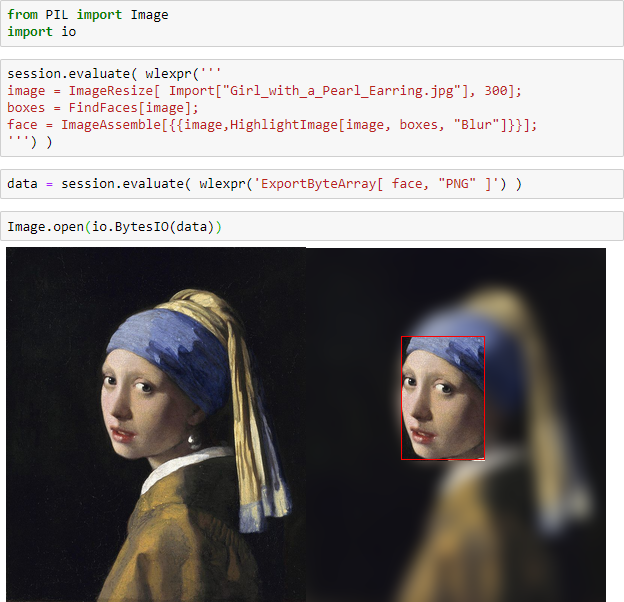The height and width of the screenshot is (602, 624).
Task: Click the closing ''') ) line
Action: (x=30, y=142)
